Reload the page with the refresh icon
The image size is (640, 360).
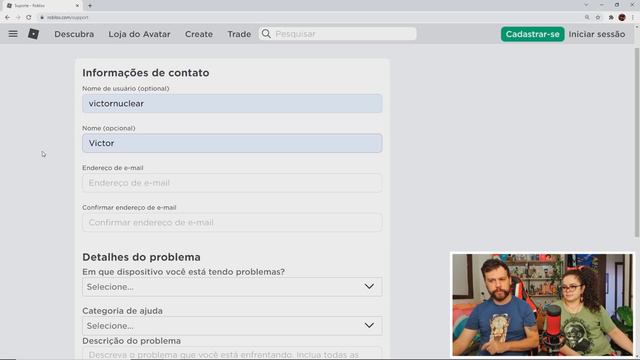[x=29, y=17]
